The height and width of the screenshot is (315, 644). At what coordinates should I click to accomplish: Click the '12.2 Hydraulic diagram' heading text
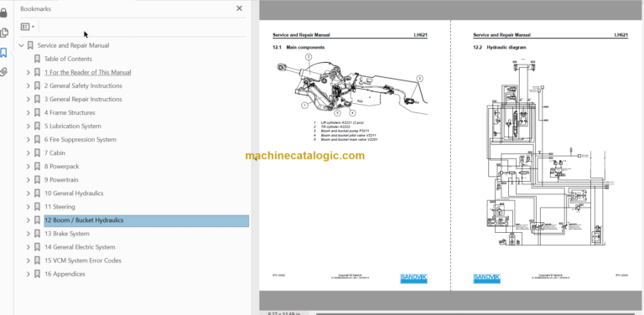pyautogui.click(x=500, y=47)
